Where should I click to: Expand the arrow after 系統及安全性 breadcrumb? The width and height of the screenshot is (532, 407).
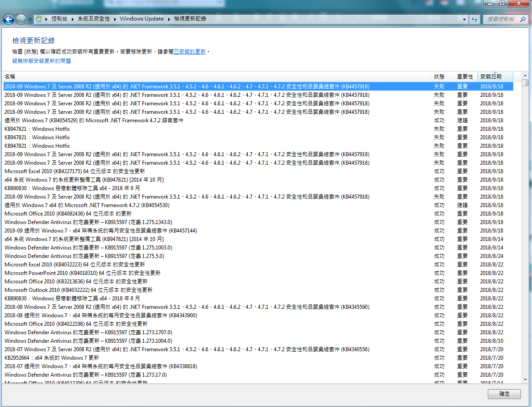click(115, 19)
